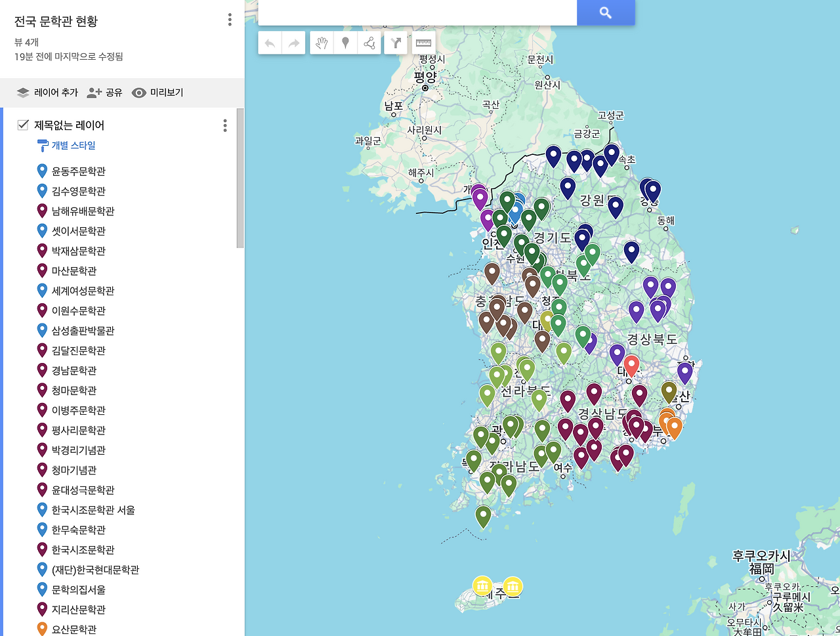Click the right yellow museum marker on Jeju
Screen dimensions: 840x636
click(513, 585)
